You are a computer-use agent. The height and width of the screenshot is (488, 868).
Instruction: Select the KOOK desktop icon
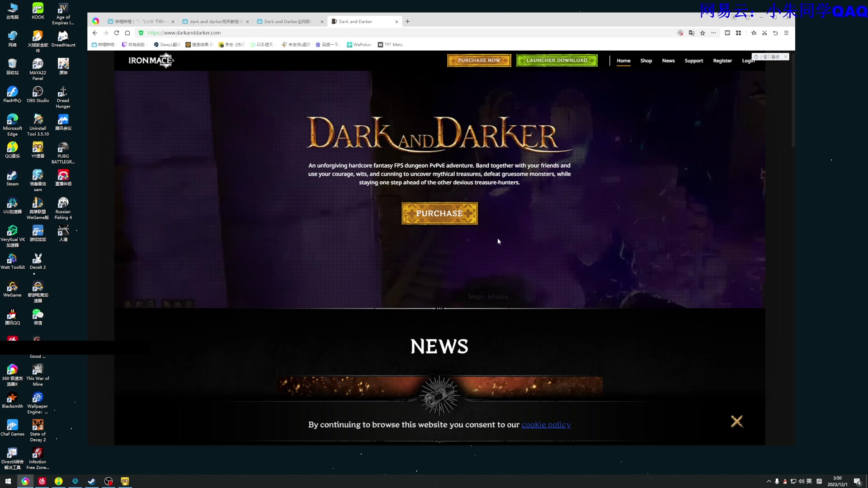coord(38,11)
